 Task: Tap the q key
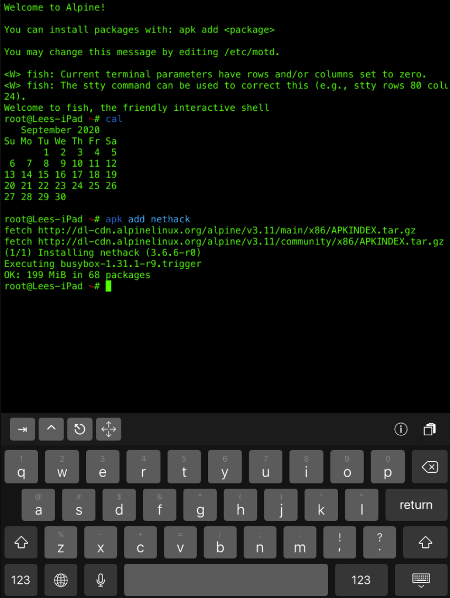(x=21, y=467)
